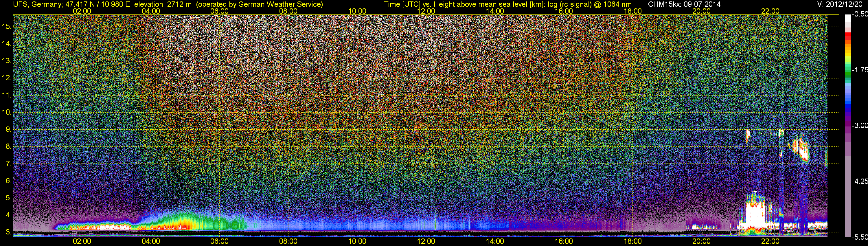Click the '04:00' label on the top time axis
The image size is (868, 246).
pos(151,11)
